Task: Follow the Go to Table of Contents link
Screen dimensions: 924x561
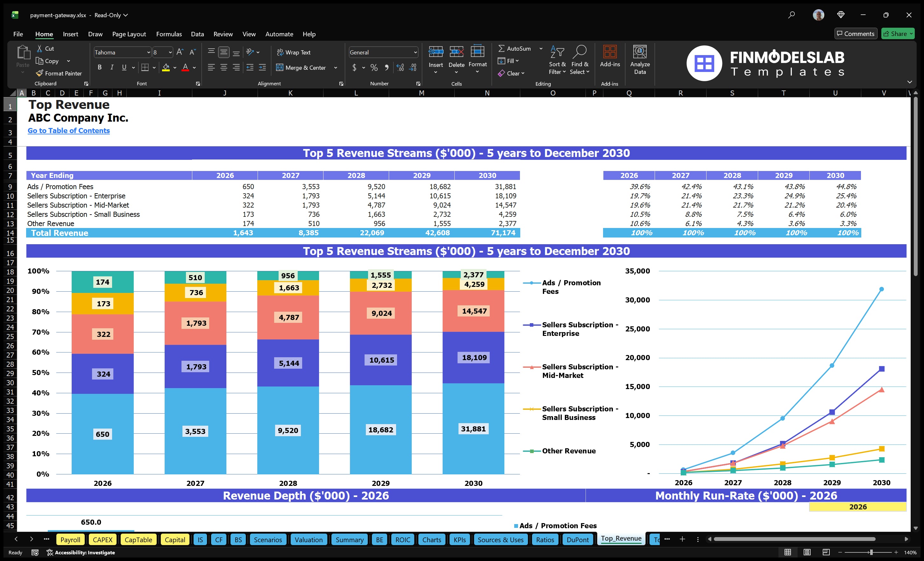Action: (69, 131)
